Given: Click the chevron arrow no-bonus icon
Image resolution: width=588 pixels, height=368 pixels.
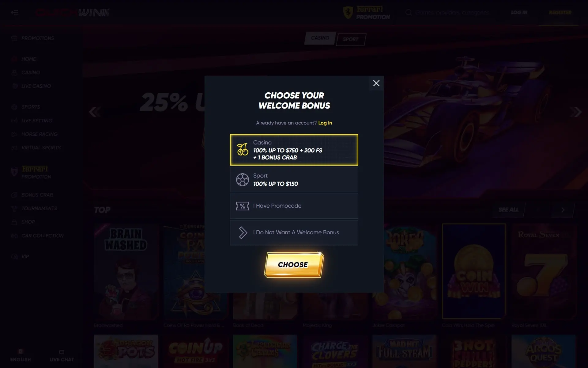Looking at the screenshot, I should click(243, 233).
